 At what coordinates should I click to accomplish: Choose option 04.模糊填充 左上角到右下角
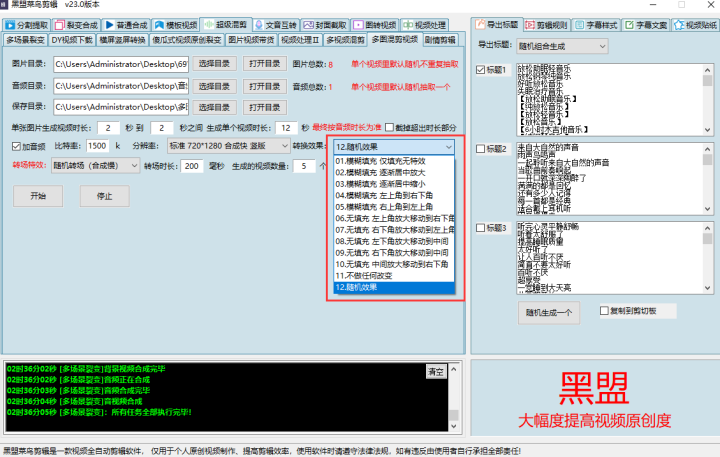click(x=394, y=196)
